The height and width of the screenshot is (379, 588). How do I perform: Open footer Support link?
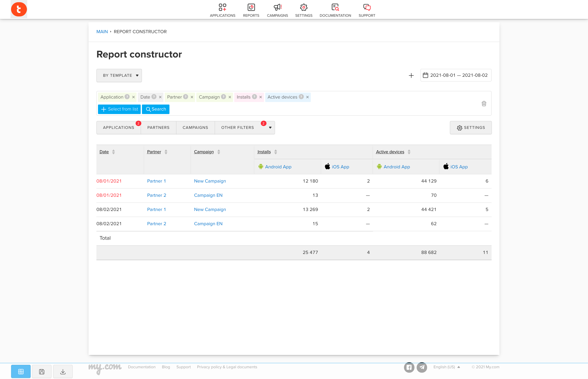(x=184, y=367)
